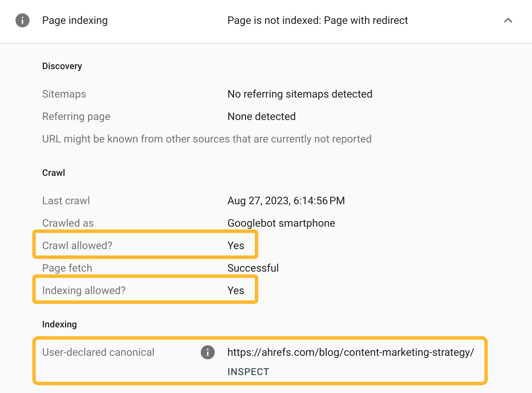Click the Page fetch Successful value
Viewport: 532px width, 393px height.
click(x=253, y=268)
